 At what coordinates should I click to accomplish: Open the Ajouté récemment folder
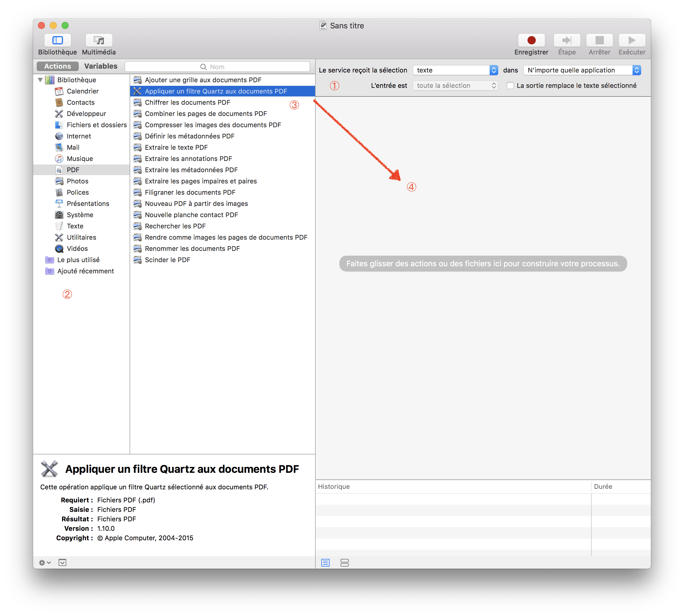[82, 271]
